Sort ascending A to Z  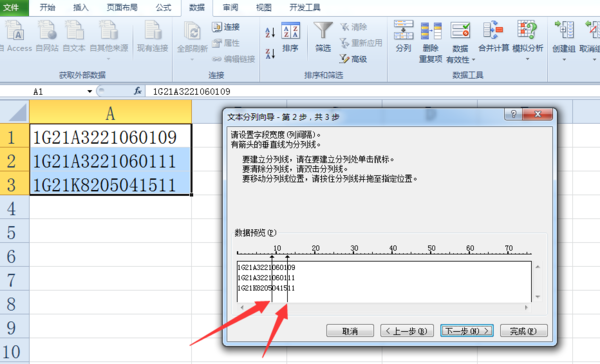tap(270, 33)
